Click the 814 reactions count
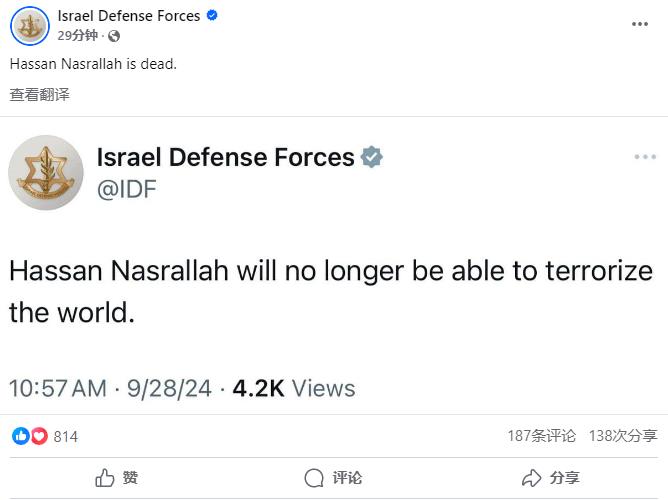This screenshot has height=500, width=668. pos(66,437)
